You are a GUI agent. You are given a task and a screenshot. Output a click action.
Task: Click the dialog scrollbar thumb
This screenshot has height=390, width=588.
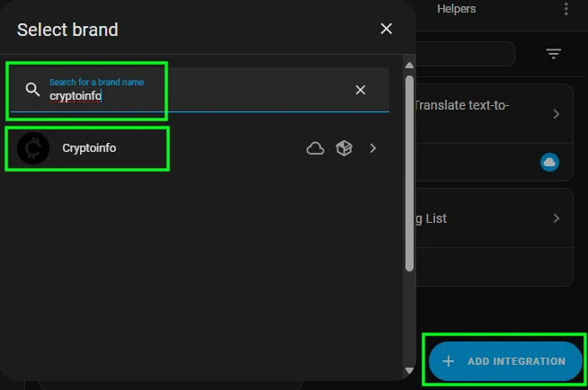pos(409,173)
